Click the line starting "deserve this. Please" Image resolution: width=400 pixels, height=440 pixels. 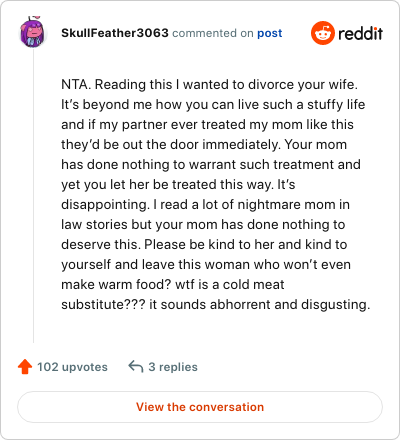click(204, 245)
